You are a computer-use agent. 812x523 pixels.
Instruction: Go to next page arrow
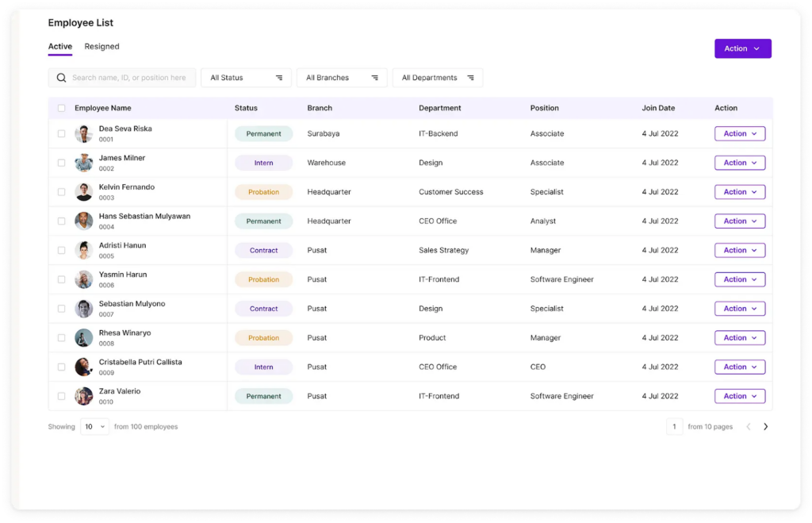click(765, 427)
